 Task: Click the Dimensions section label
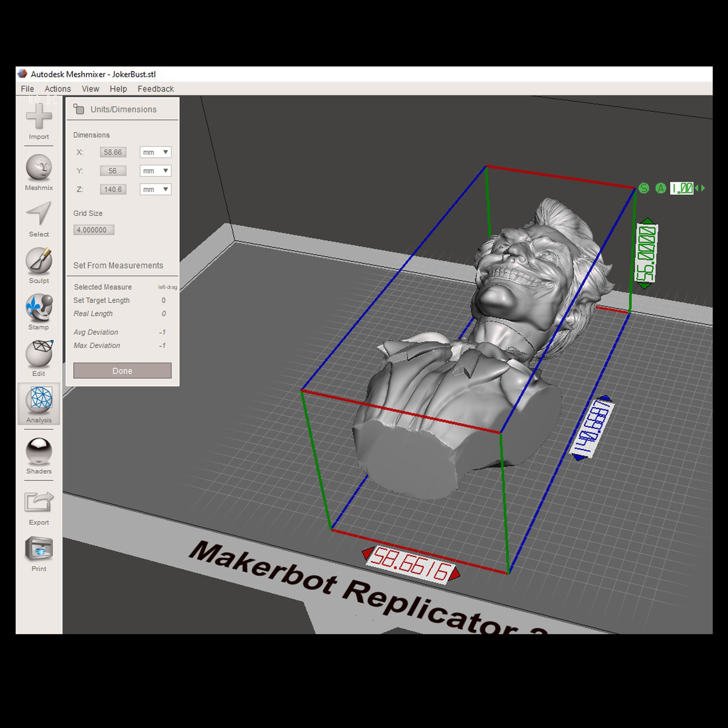click(x=92, y=135)
